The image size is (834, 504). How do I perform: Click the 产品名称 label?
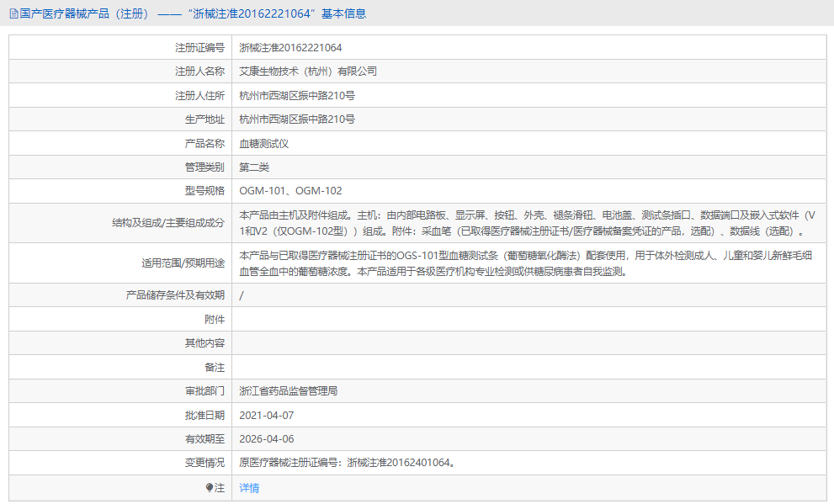pos(205,144)
